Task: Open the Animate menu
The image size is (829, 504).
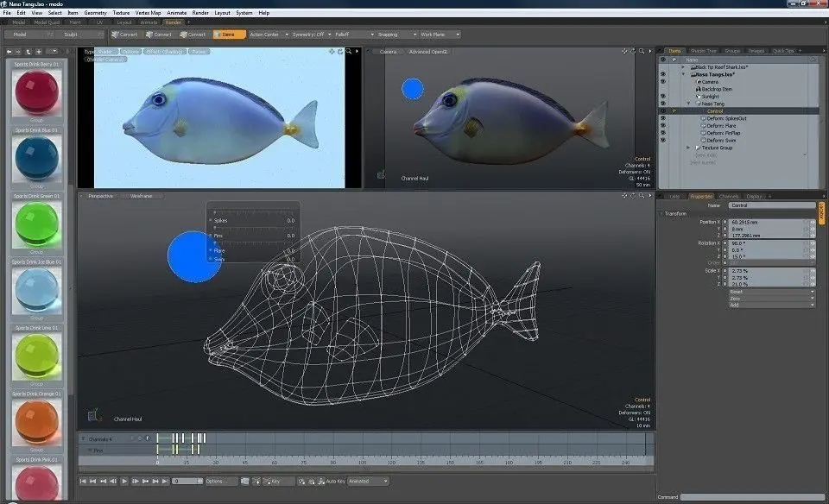Action: point(176,13)
